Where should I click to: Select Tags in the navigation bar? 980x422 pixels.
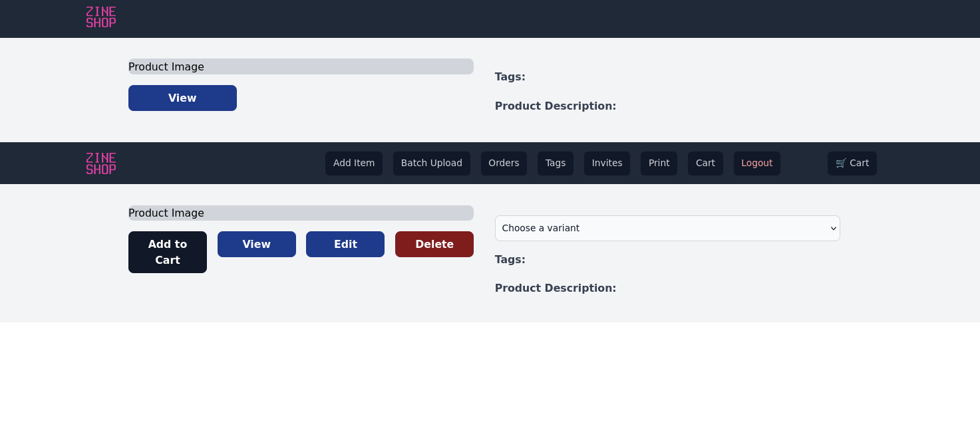coord(555,163)
